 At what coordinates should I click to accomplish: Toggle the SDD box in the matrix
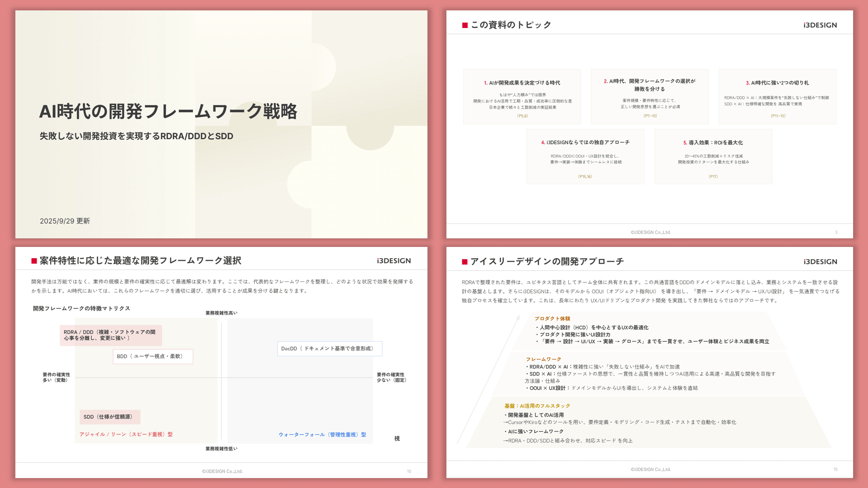pos(110,417)
